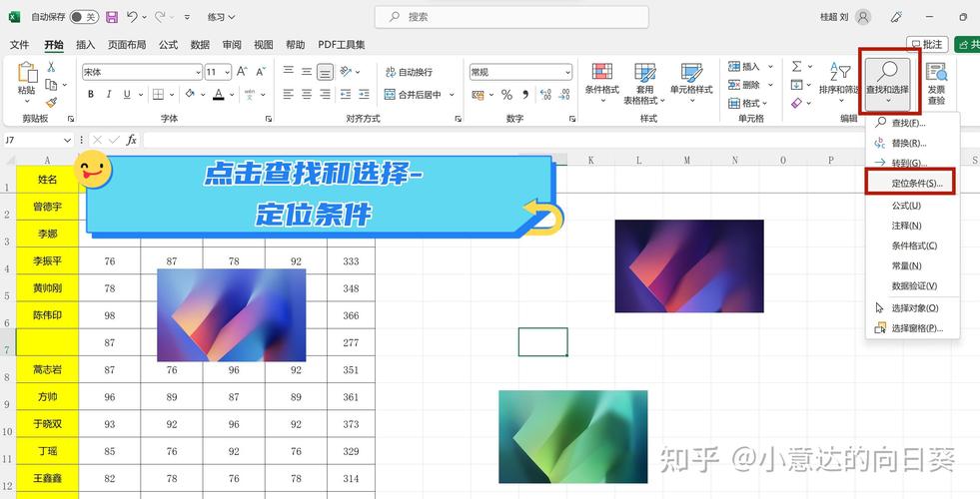The width and height of the screenshot is (980, 499).
Task: Click the Increase Indent icon
Action: click(364, 94)
